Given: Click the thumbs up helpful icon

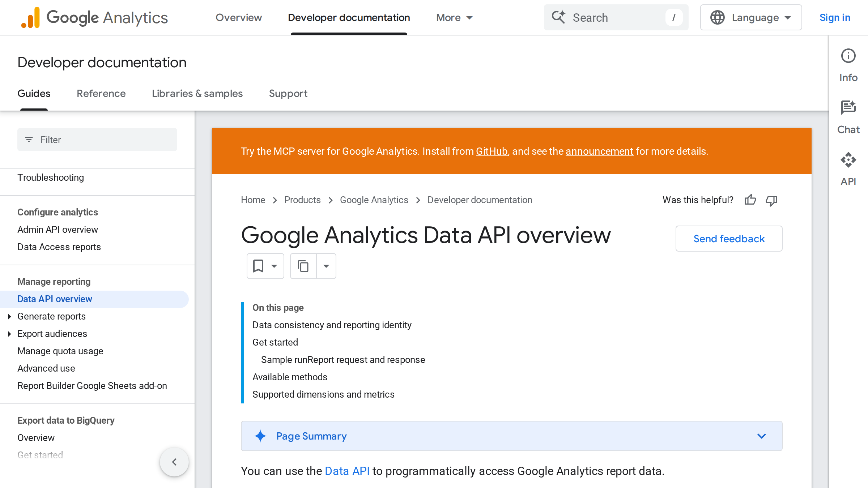Looking at the screenshot, I should click(750, 200).
